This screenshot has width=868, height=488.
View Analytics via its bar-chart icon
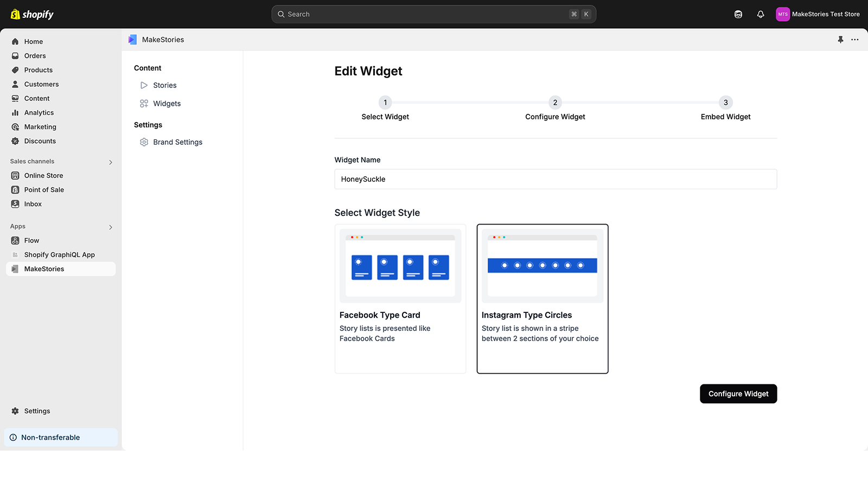click(x=15, y=112)
